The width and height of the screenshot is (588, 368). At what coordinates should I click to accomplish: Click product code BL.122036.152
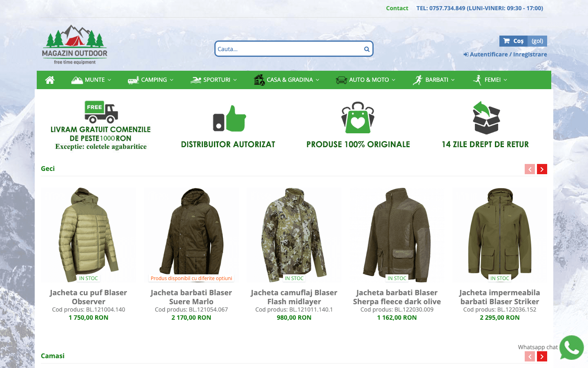click(500, 310)
